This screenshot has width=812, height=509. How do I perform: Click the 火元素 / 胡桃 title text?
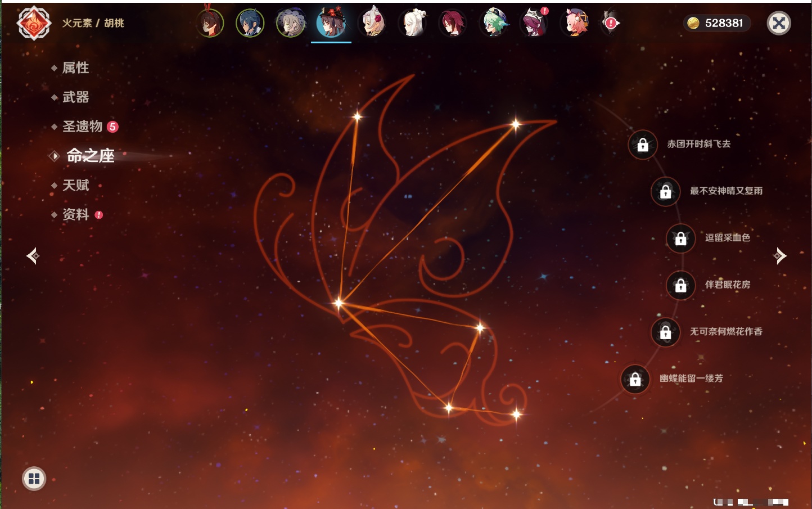(93, 23)
